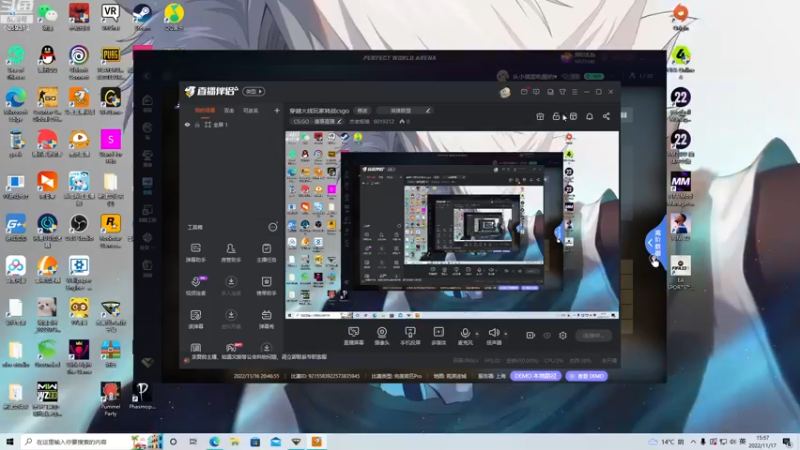
Task: Open the layout grid icon beside the bell
Action: point(573,116)
